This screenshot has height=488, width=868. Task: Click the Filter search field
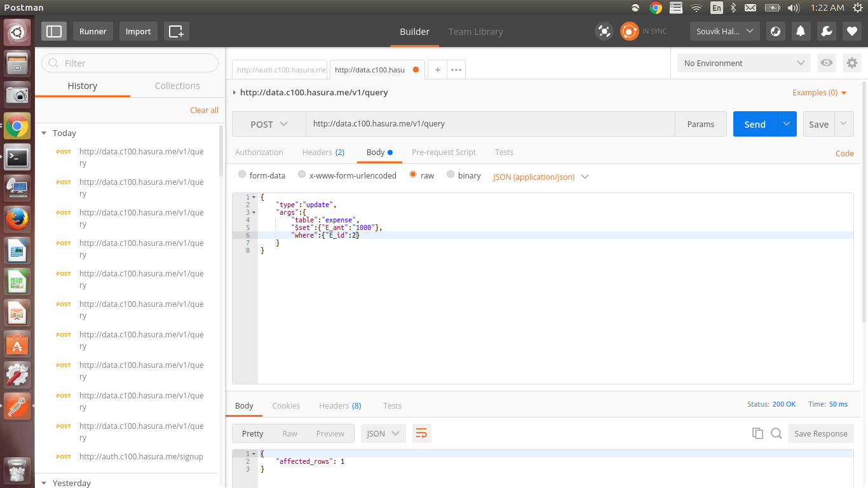tap(130, 63)
